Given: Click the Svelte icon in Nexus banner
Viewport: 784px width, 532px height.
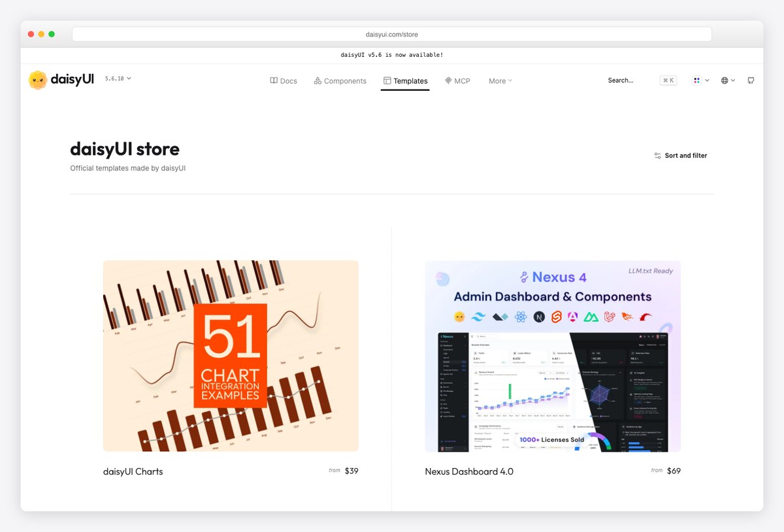Looking at the screenshot, I should pyautogui.click(x=556, y=317).
